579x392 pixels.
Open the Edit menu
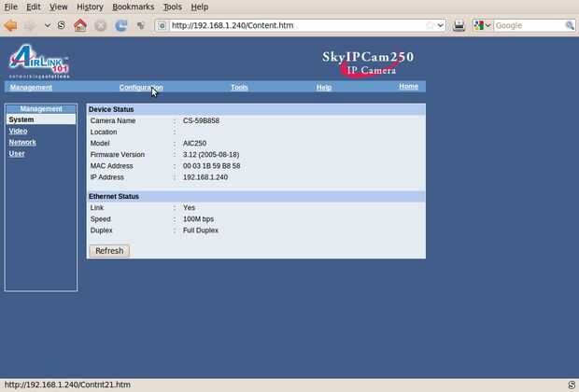[x=34, y=7]
